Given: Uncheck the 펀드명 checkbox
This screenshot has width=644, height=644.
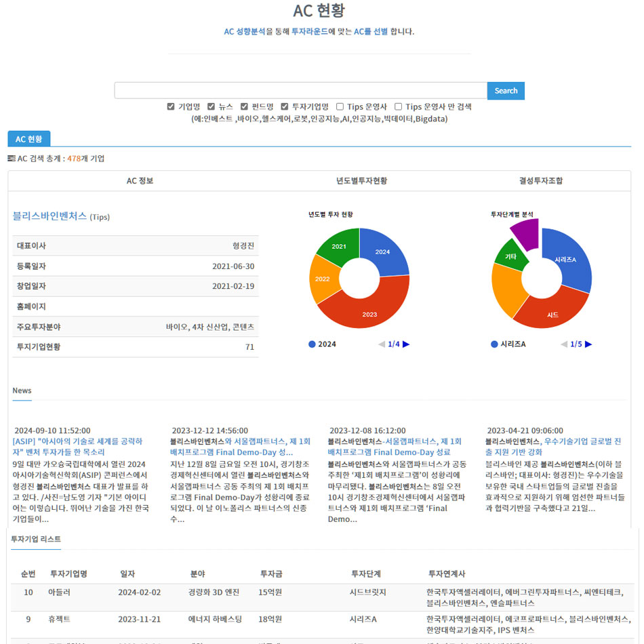Looking at the screenshot, I should point(244,107).
